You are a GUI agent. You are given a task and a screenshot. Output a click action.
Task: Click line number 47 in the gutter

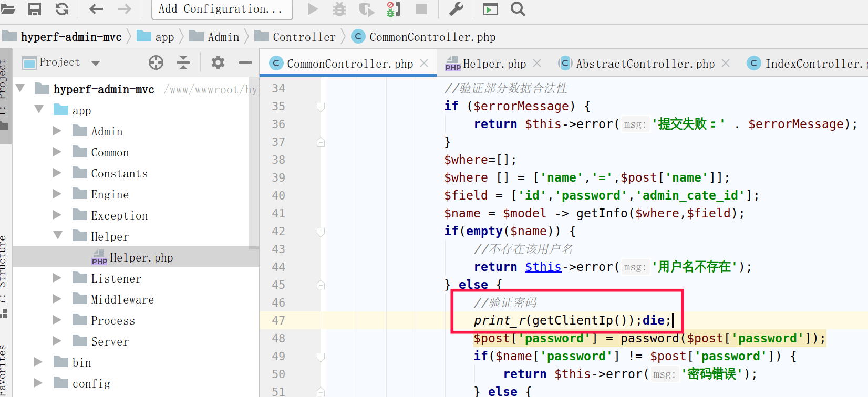[278, 320]
